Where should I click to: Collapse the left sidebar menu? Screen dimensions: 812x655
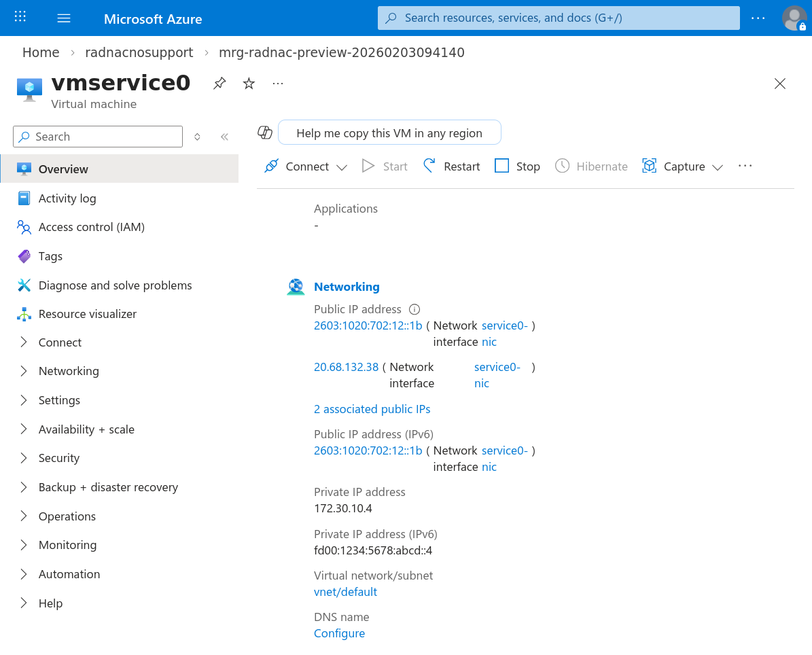224,137
